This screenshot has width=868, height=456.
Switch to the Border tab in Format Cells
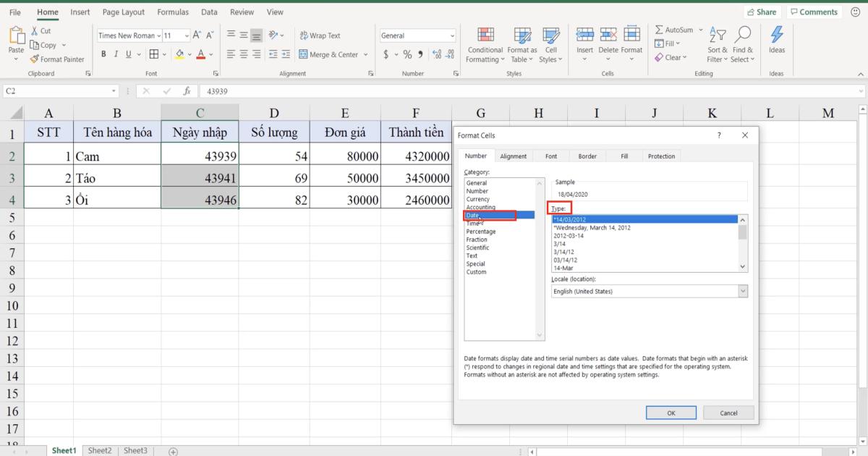587,156
